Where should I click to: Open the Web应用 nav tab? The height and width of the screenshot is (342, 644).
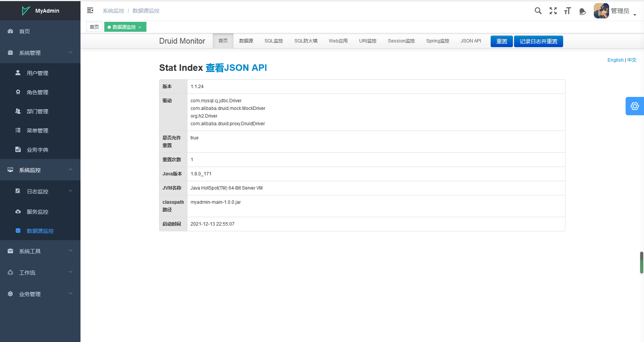(338, 41)
